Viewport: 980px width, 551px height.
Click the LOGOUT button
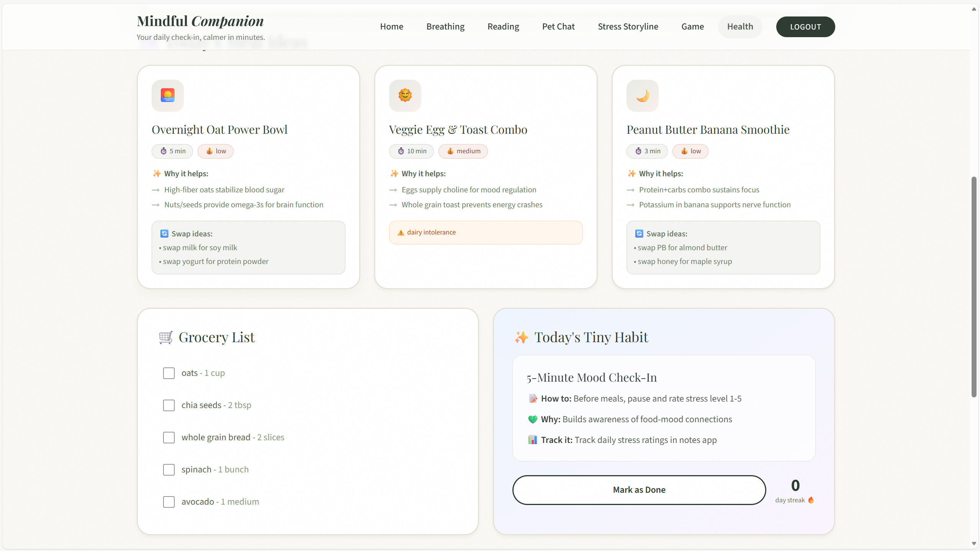click(805, 27)
